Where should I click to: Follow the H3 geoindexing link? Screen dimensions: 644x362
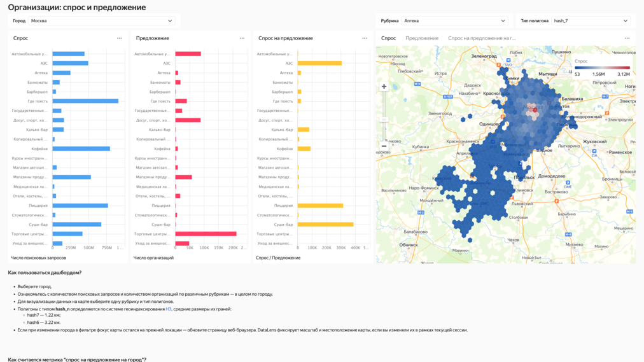pos(169,309)
